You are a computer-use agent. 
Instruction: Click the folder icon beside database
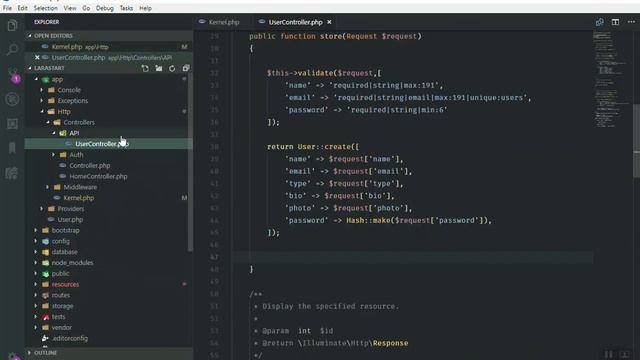(46, 252)
